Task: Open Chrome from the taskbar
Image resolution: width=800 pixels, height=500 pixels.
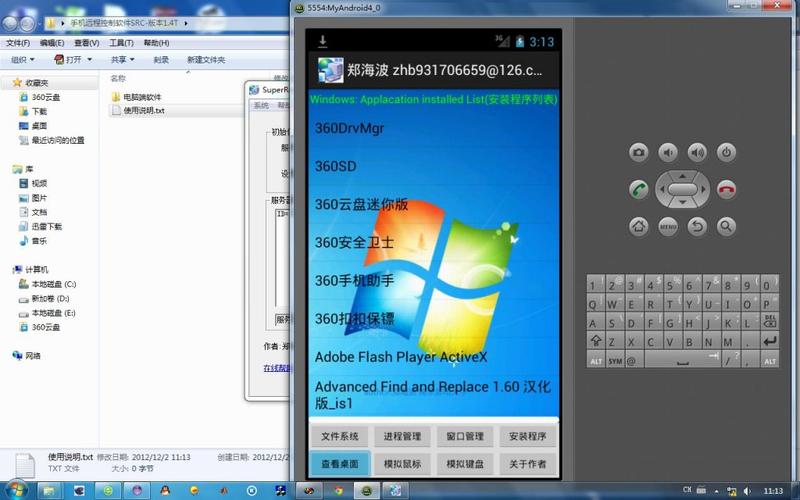Action: [x=337, y=491]
